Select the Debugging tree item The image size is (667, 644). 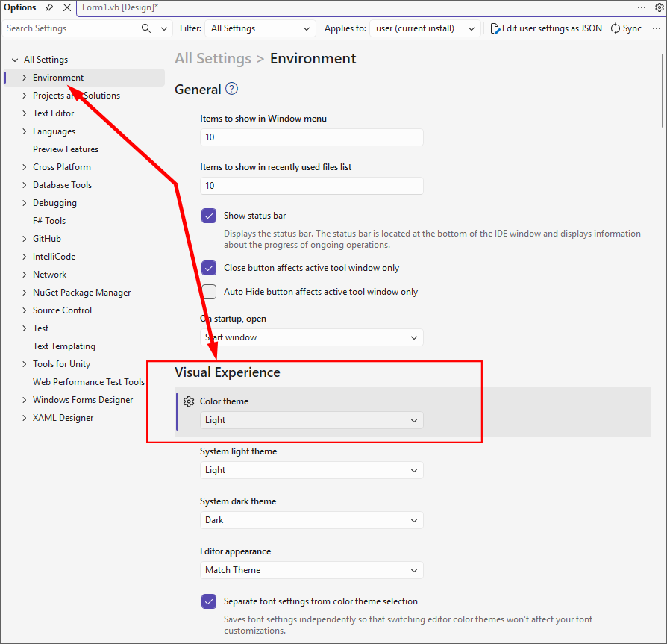[x=55, y=203]
